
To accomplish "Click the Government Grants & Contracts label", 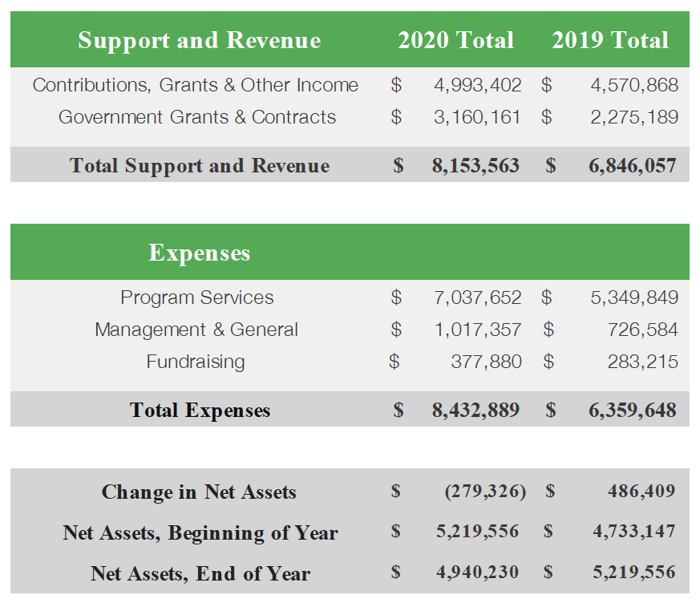I will coord(197,117).
